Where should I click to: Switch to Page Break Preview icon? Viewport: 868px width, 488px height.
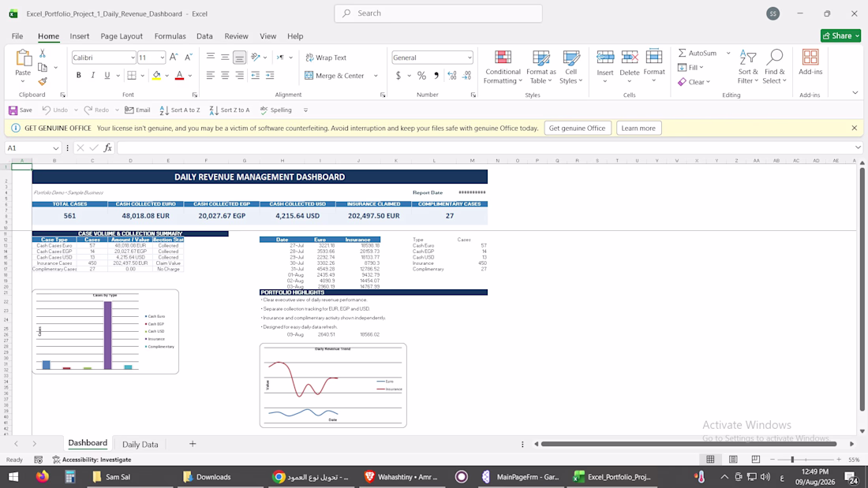[756, 460]
